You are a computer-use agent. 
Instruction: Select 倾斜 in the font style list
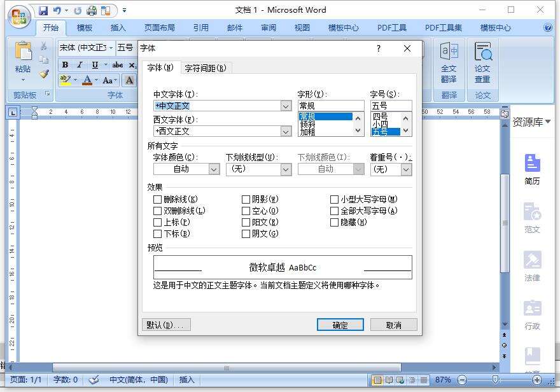point(307,124)
